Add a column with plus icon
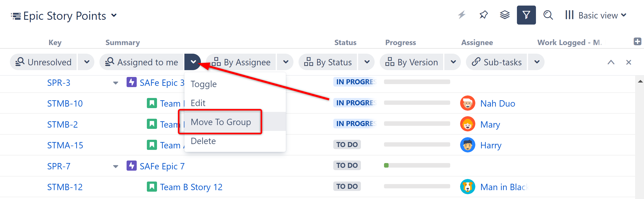 click(x=637, y=42)
